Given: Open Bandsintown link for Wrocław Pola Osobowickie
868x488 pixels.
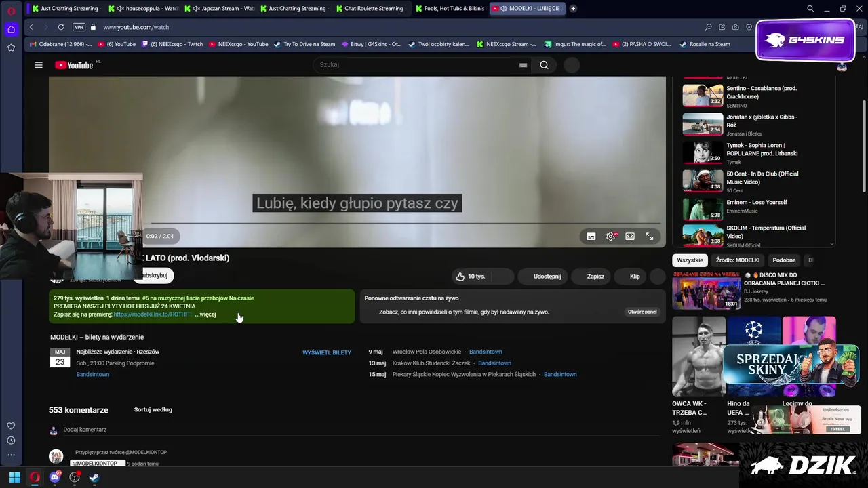Looking at the screenshot, I should tap(486, 352).
